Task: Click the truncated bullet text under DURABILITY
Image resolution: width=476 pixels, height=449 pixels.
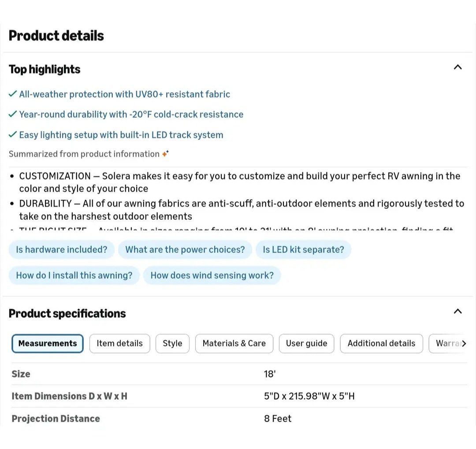Action: tap(236, 229)
